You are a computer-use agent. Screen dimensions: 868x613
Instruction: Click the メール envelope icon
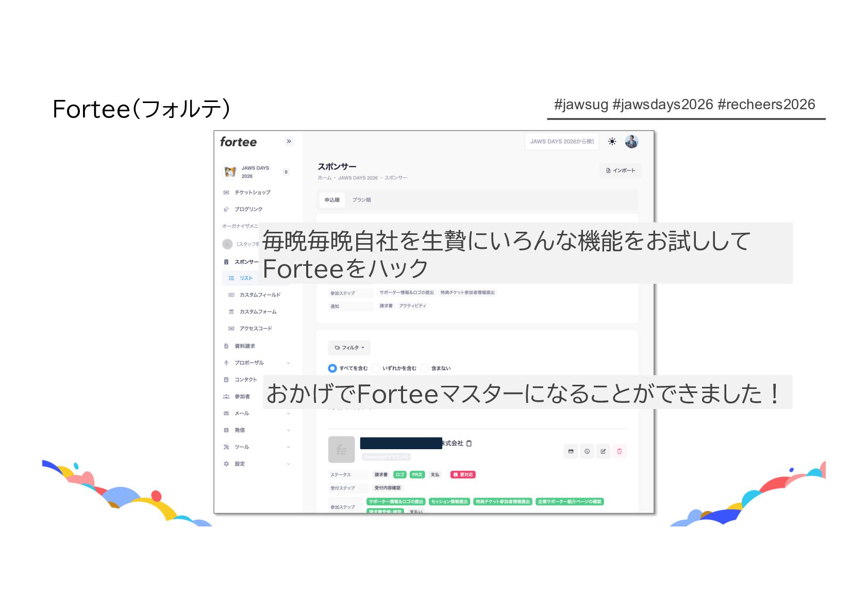tap(226, 413)
